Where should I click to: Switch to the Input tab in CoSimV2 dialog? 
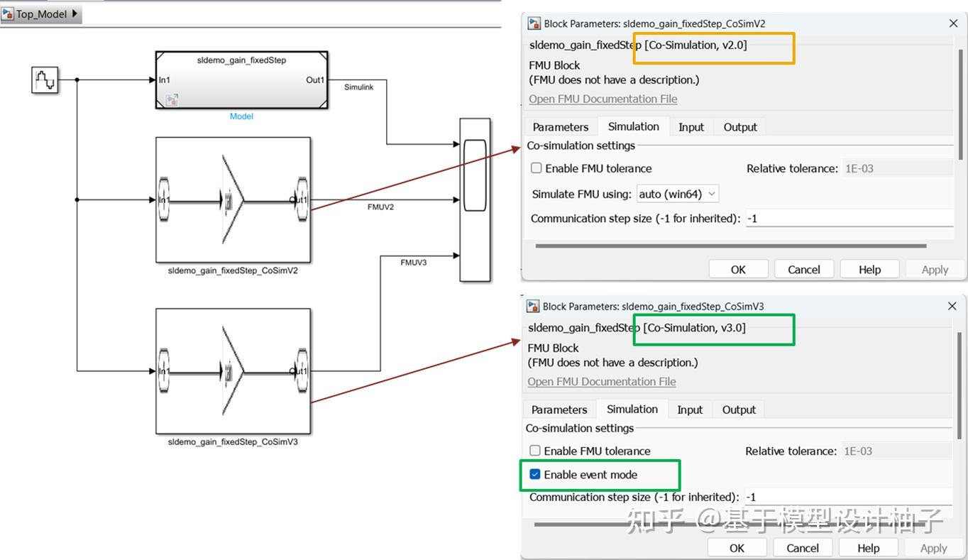(691, 126)
